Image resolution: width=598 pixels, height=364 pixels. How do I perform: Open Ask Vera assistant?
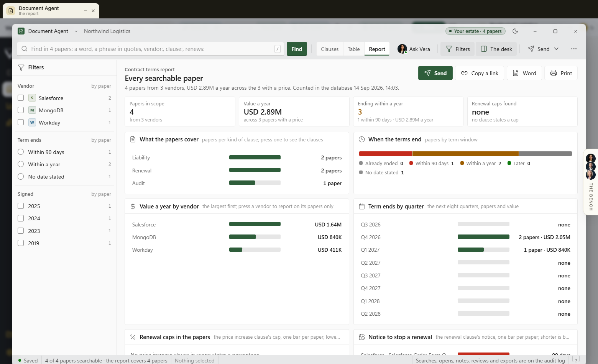pos(414,49)
